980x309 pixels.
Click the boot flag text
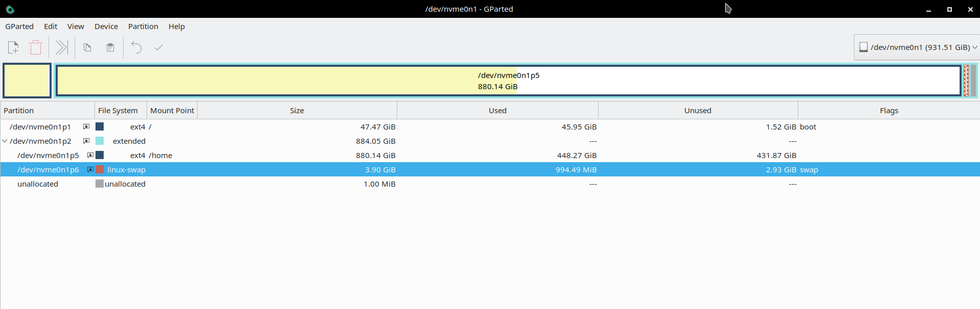(808, 126)
